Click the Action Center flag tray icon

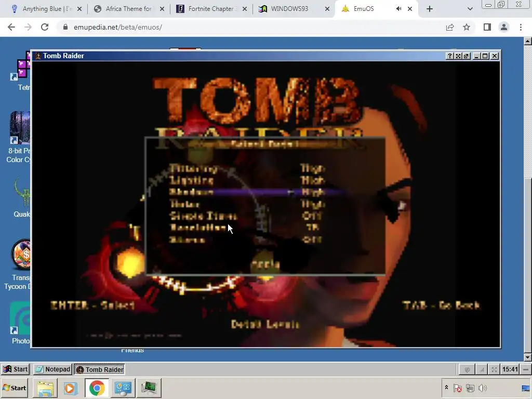(457, 388)
